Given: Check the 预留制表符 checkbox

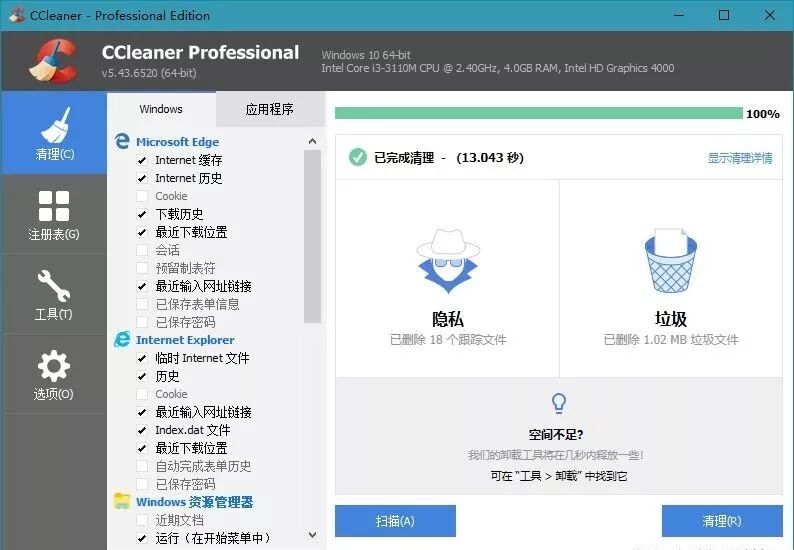Looking at the screenshot, I should pos(142,268).
